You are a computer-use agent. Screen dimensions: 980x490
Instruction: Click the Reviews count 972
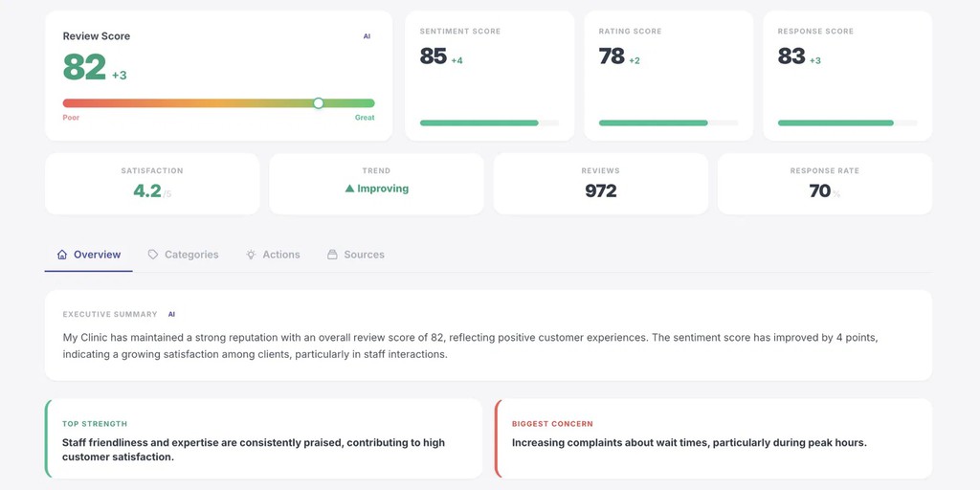click(601, 190)
